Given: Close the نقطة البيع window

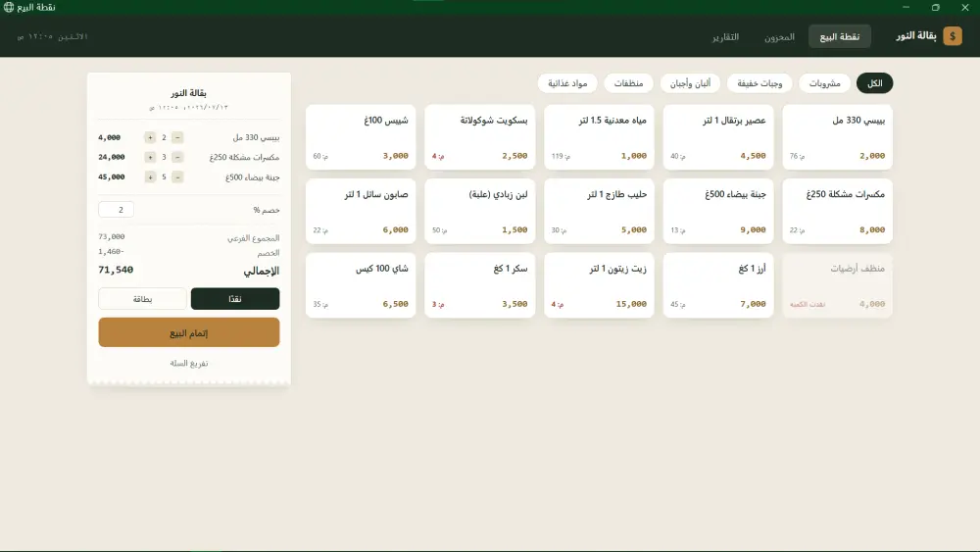Looking at the screenshot, I should (x=965, y=7).
